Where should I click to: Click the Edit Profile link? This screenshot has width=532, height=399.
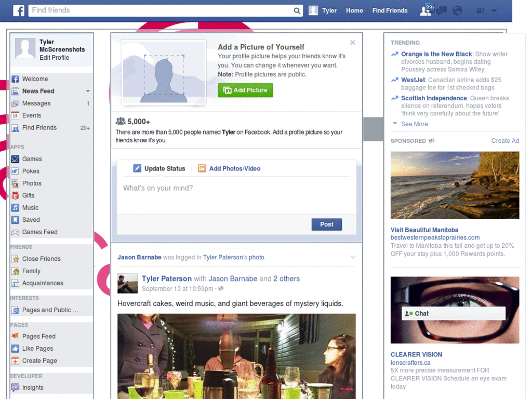[x=54, y=58]
